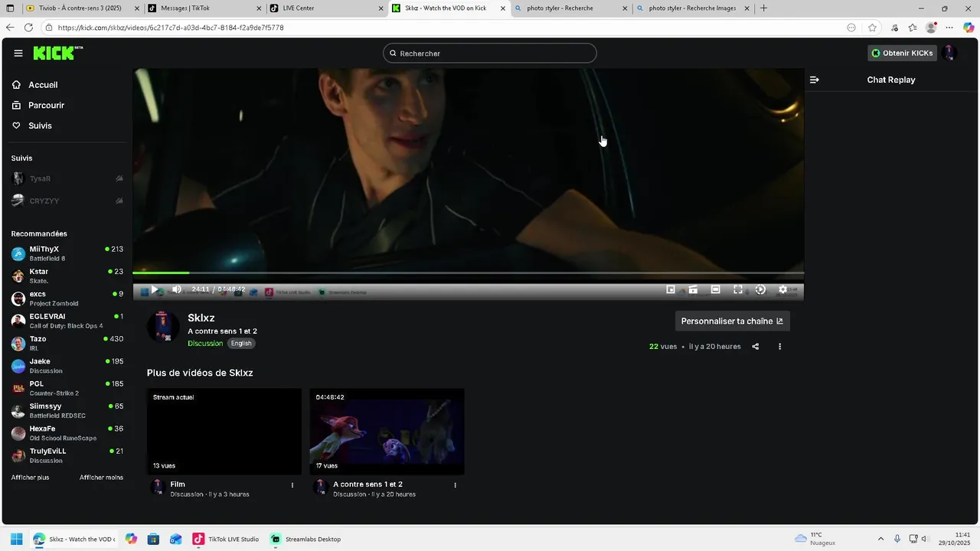The width and height of the screenshot is (980, 551).
Task: Open followed channel TysaR
Action: tap(67, 178)
